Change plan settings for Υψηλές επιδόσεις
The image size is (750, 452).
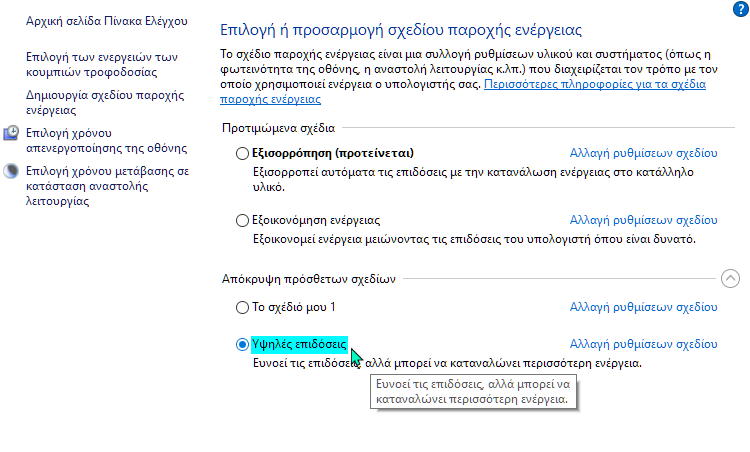click(643, 344)
